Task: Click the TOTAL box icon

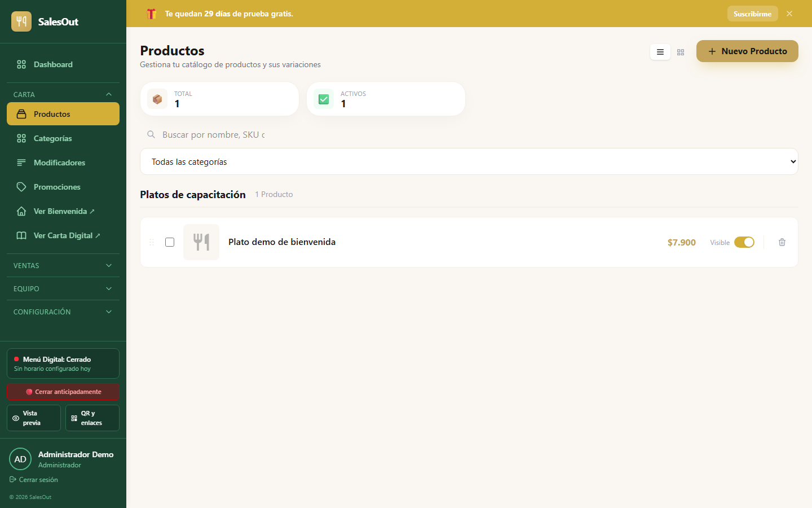Action: [x=157, y=99]
